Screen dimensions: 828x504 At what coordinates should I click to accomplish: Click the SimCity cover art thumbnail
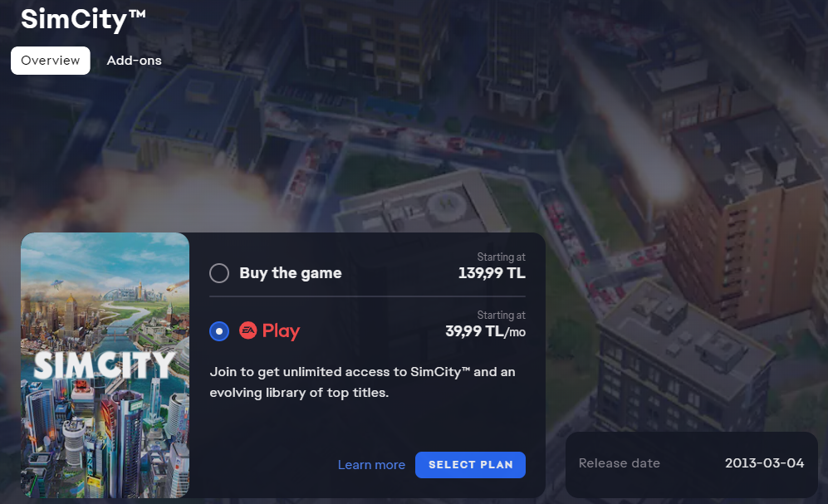click(105, 365)
